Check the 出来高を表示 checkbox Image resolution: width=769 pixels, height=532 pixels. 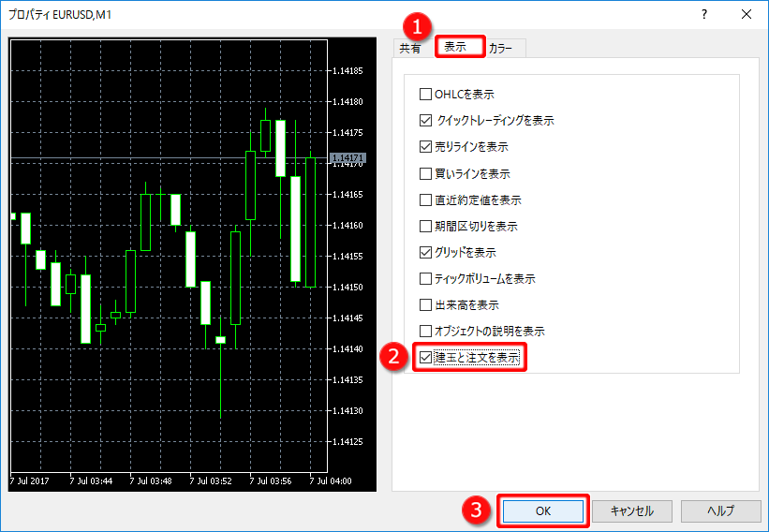point(426,304)
